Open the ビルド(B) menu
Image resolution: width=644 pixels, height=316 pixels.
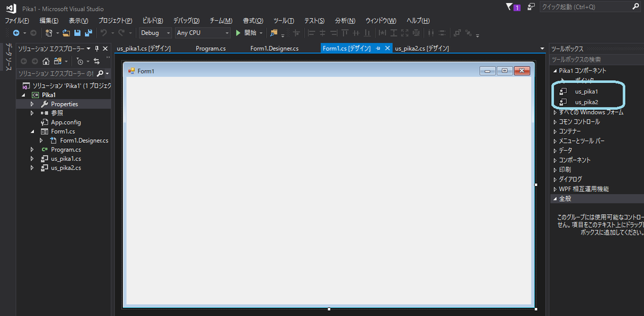[153, 21]
